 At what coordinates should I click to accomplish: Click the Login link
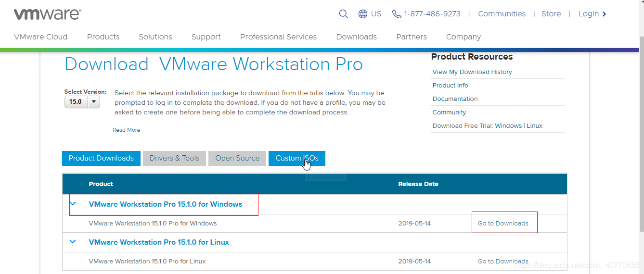pos(589,14)
